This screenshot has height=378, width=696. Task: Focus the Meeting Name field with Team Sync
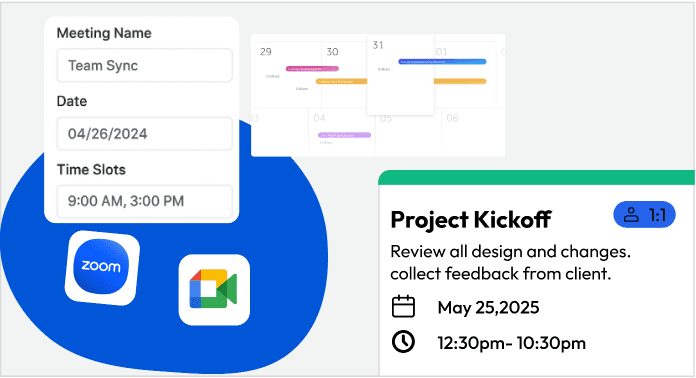pos(144,65)
